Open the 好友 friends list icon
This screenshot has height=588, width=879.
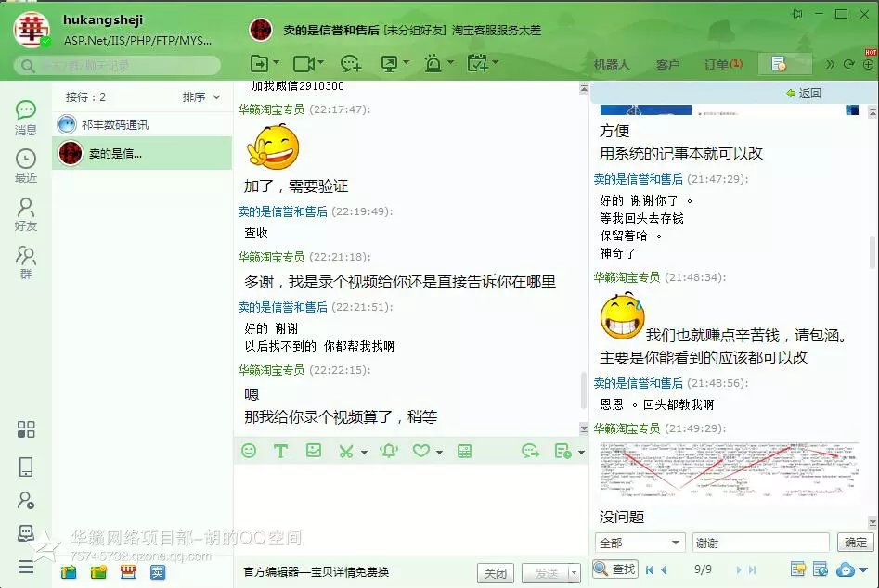coord(26,214)
